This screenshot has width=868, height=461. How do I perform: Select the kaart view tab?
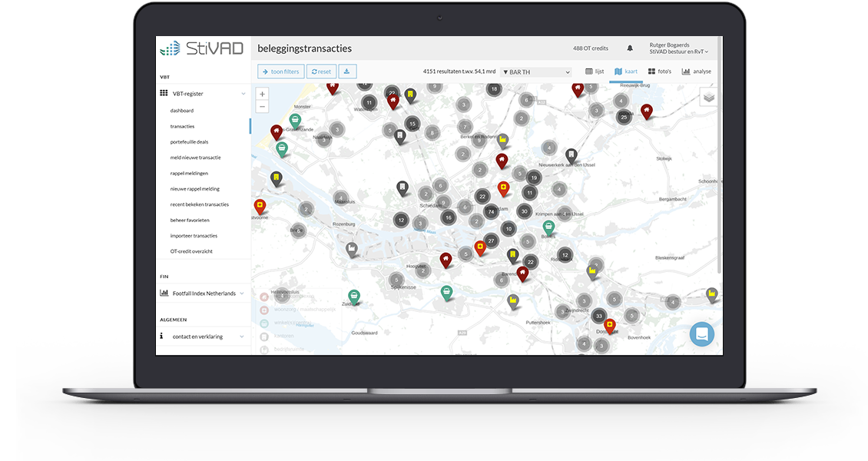coord(626,71)
